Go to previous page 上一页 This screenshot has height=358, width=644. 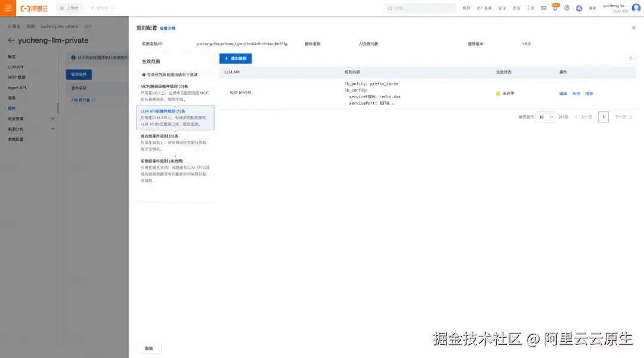point(583,117)
